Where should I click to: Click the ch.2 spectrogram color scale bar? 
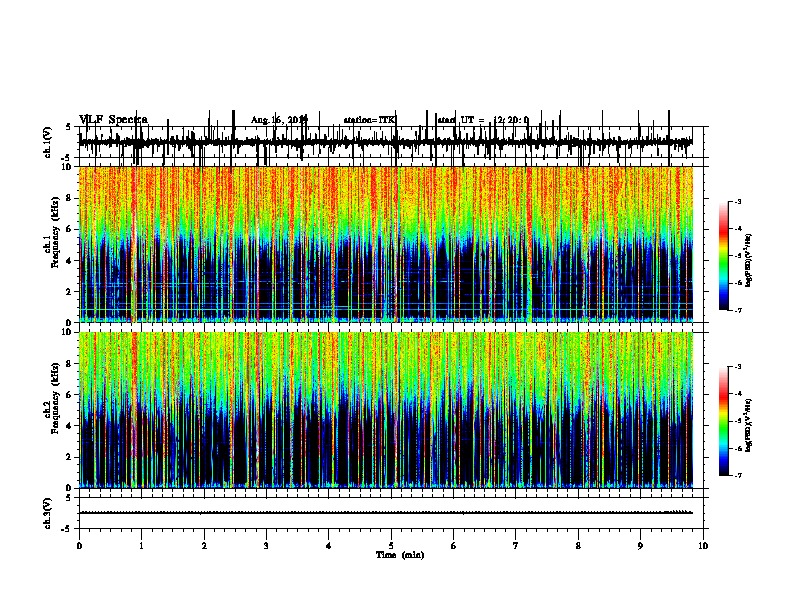[x=724, y=421]
